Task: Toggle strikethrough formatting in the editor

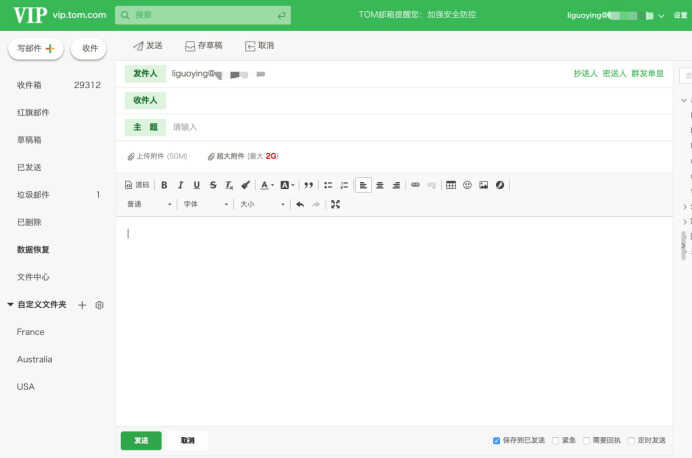Action: 213,185
